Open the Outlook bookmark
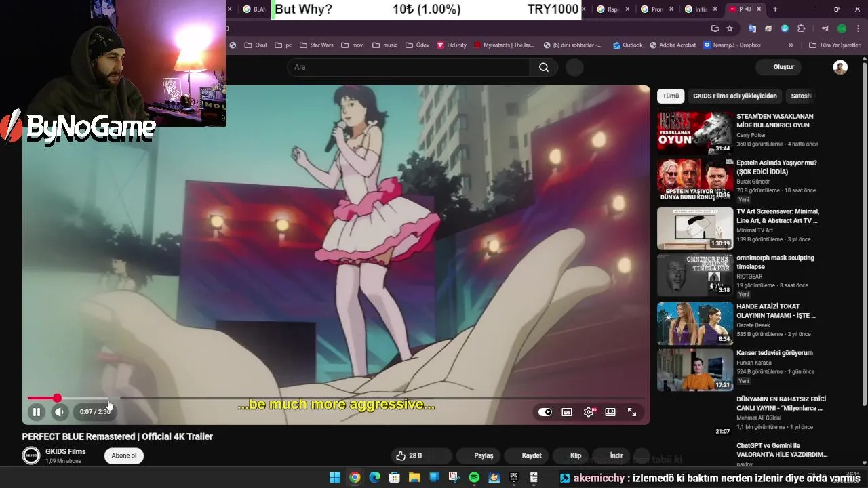 pos(627,45)
